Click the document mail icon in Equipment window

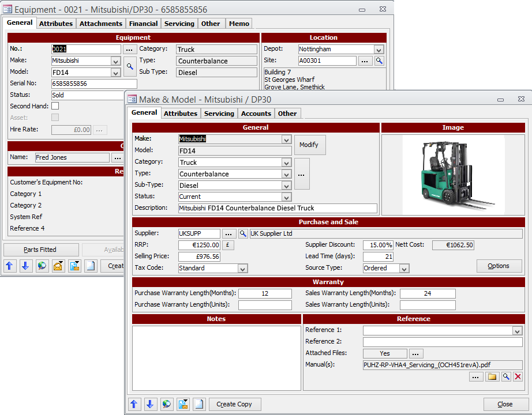(x=74, y=266)
